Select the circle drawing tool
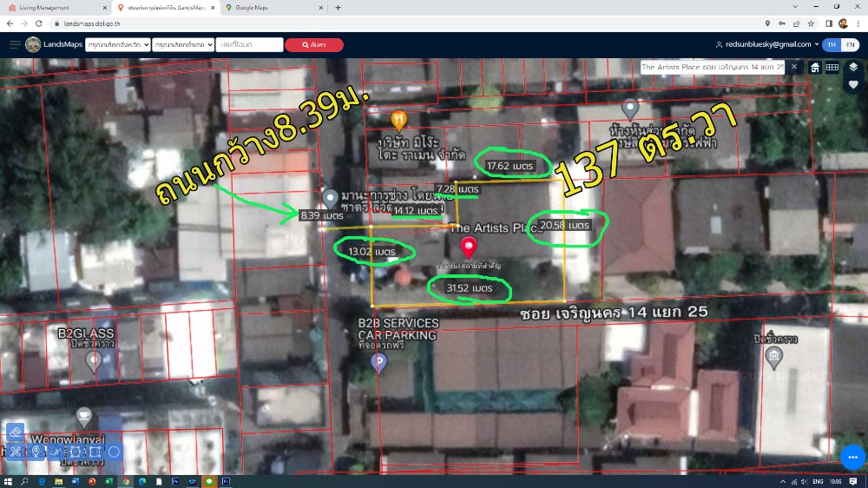The width and height of the screenshot is (868, 488). point(114,452)
